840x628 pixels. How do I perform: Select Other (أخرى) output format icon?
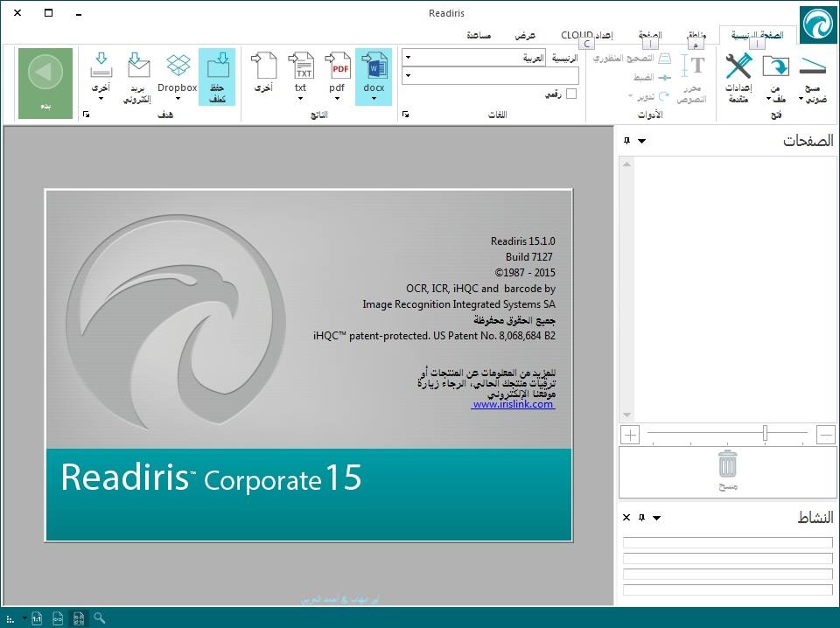click(263, 72)
